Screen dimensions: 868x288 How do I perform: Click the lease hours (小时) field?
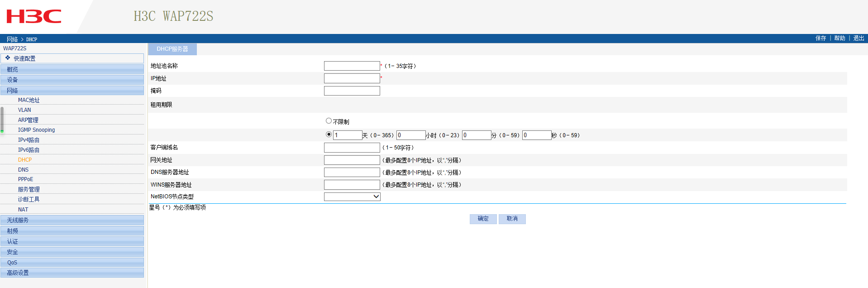(411, 135)
